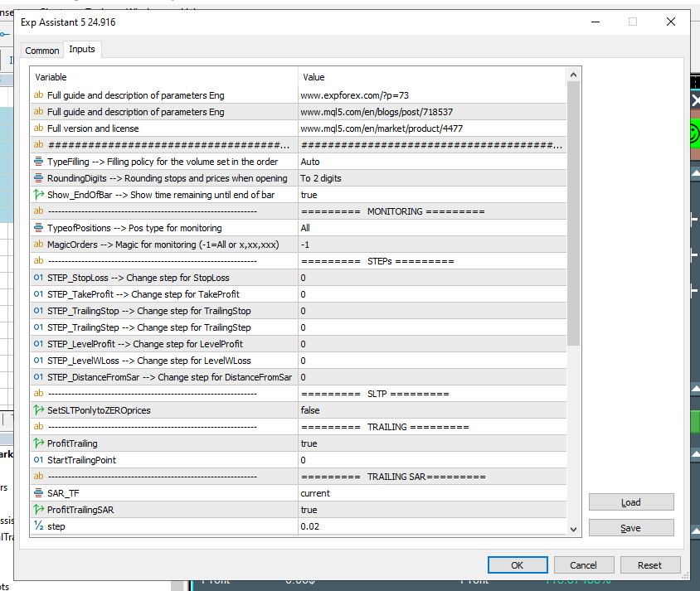Click the enum icon next to TypeFilling
The width and height of the screenshot is (700, 591).
39,162
